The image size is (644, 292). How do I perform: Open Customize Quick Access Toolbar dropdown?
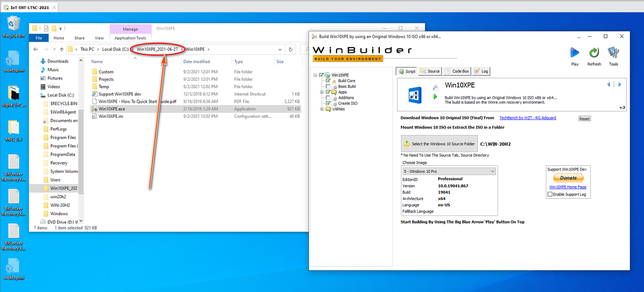pyautogui.click(x=60, y=29)
